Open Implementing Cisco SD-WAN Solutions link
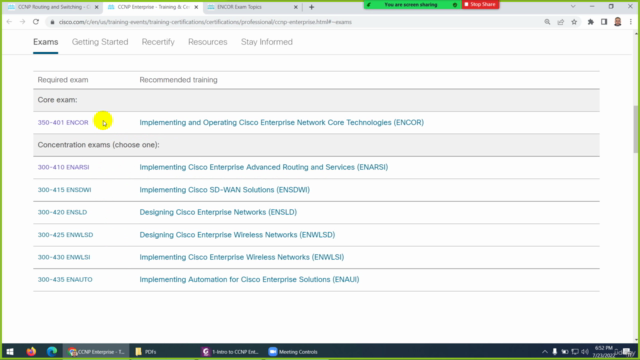This screenshot has height=360, width=640. 224,190
